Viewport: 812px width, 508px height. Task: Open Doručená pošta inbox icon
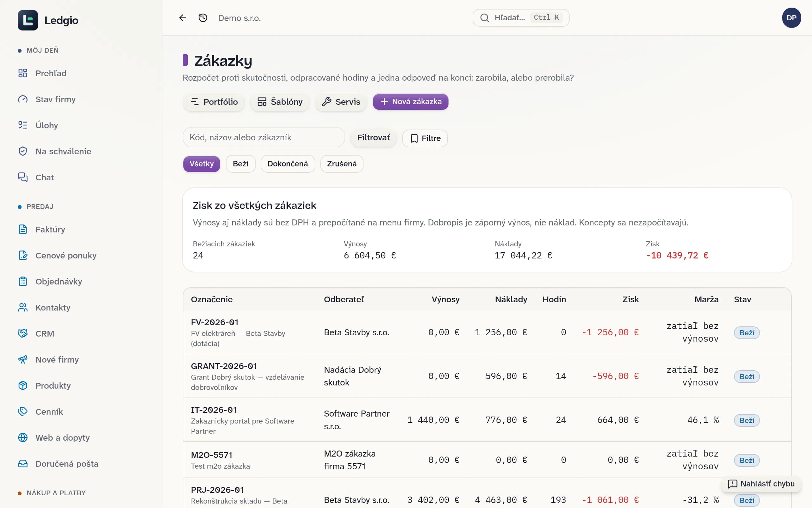(23, 464)
